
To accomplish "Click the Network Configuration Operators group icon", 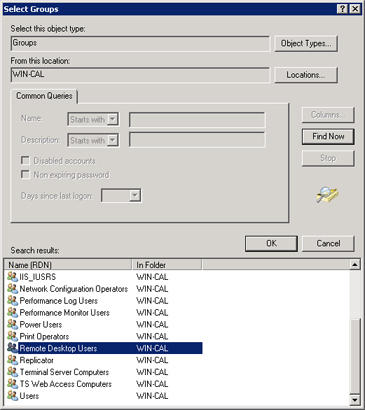I will (12, 289).
